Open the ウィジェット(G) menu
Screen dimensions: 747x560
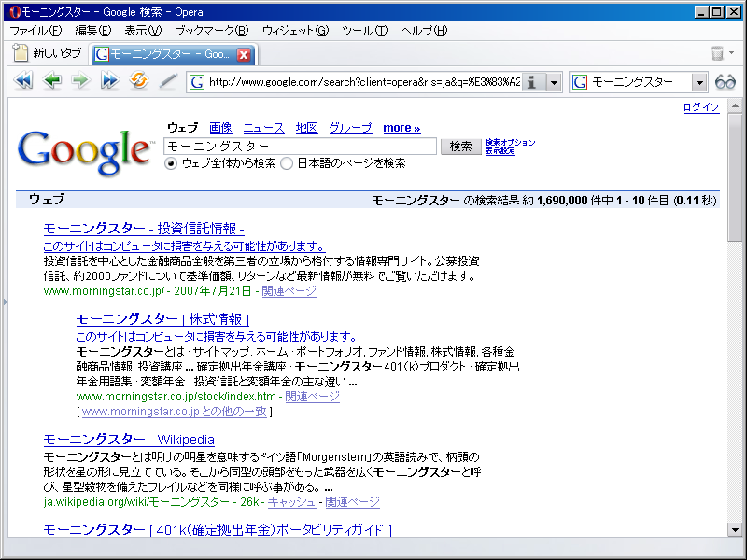[x=295, y=31]
